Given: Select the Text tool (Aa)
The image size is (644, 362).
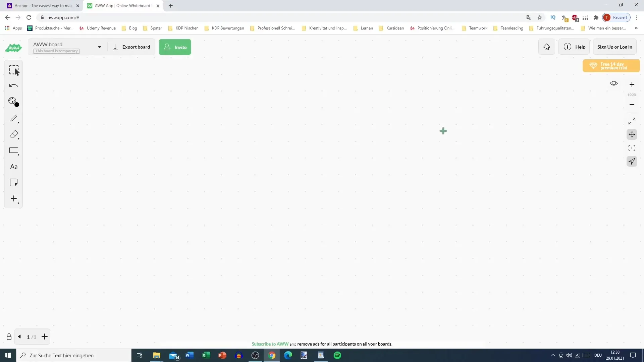Looking at the screenshot, I should pos(14,166).
